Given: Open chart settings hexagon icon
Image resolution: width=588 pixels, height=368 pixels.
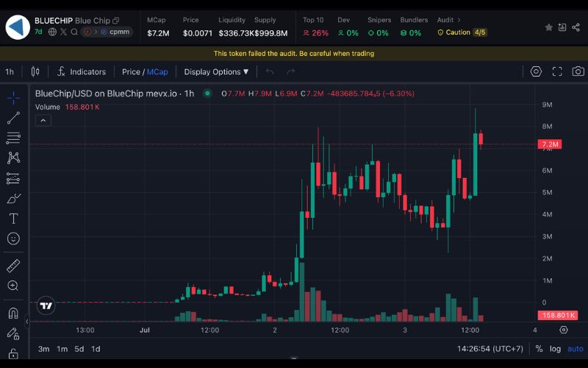Looking at the screenshot, I should (x=537, y=71).
